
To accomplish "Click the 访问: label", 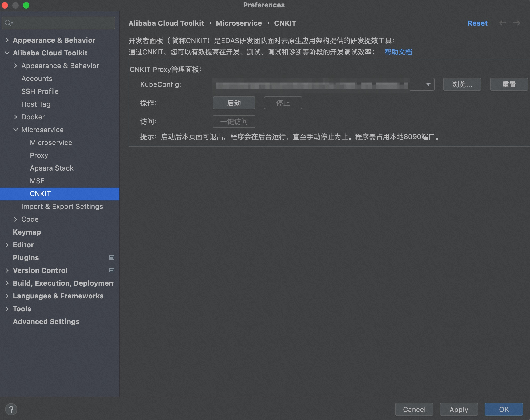I will [148, 122].
